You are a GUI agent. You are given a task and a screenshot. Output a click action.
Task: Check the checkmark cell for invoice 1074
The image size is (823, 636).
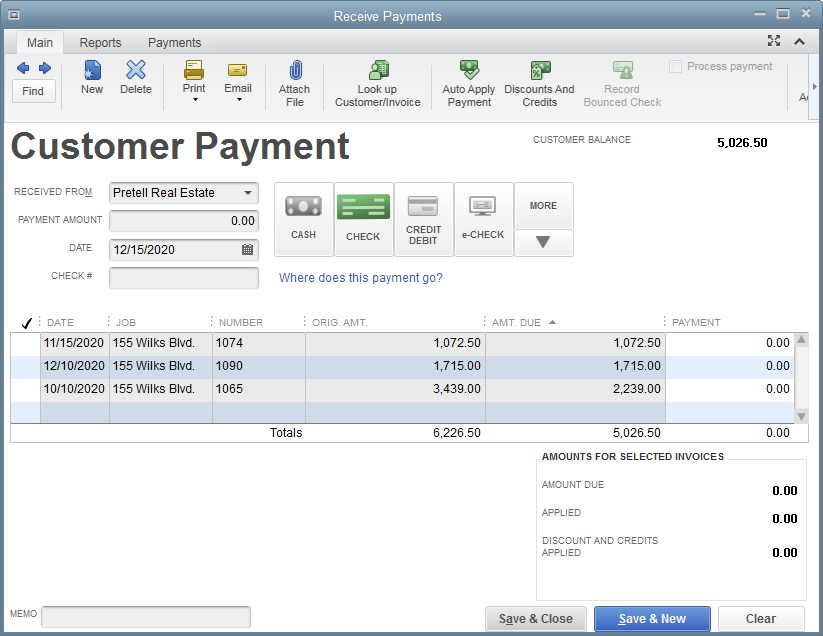coord(26,343)
